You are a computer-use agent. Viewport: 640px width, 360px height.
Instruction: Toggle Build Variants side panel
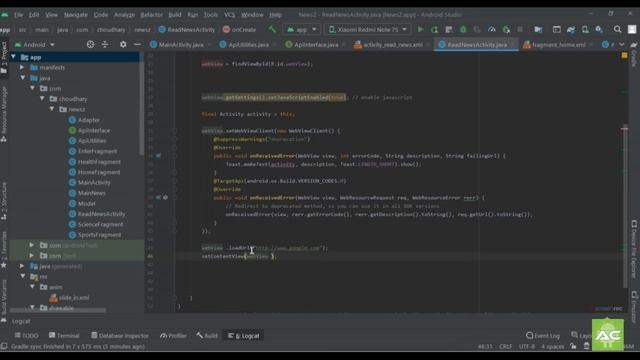point(4,300)
